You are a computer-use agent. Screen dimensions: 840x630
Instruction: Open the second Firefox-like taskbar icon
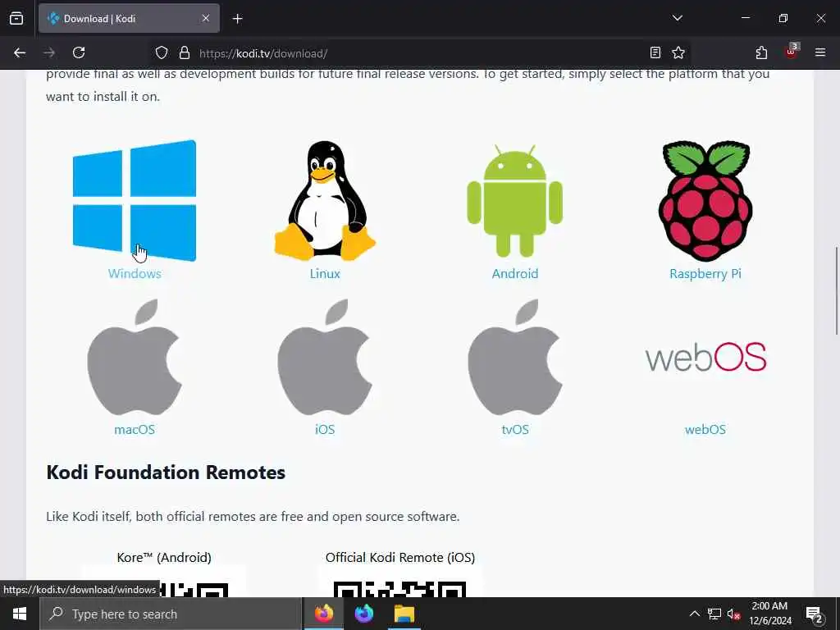tap(363, 614)
